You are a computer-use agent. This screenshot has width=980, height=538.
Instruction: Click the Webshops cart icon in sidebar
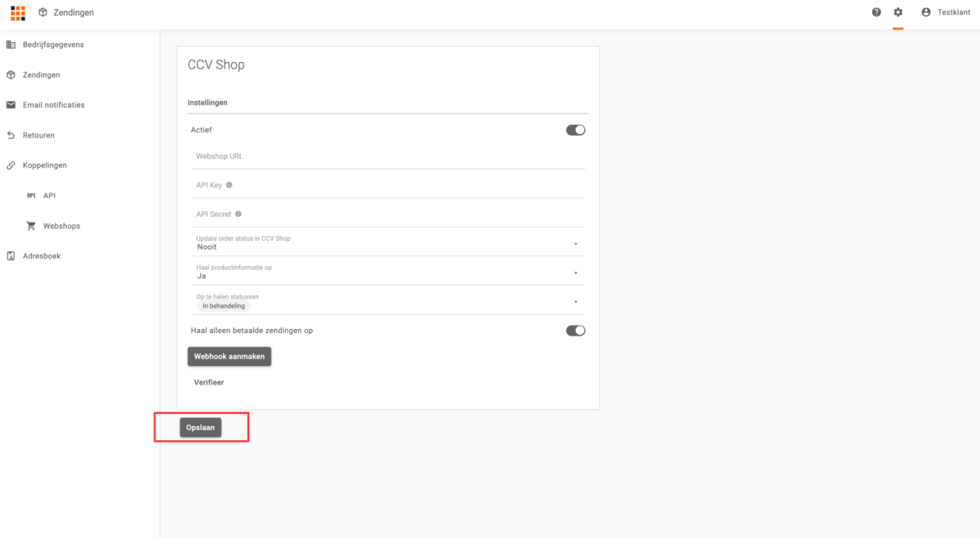(x=31, y=226)
